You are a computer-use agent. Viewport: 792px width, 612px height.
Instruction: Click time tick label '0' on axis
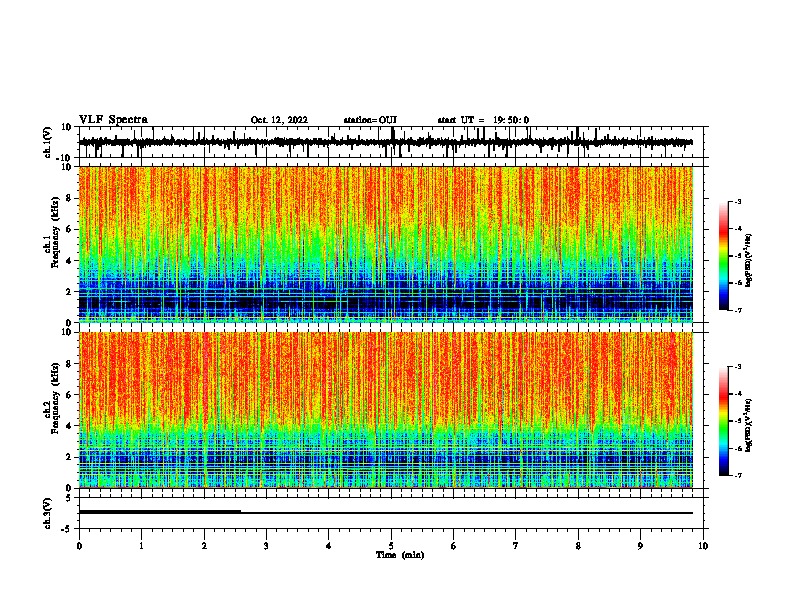click(79, 546)
